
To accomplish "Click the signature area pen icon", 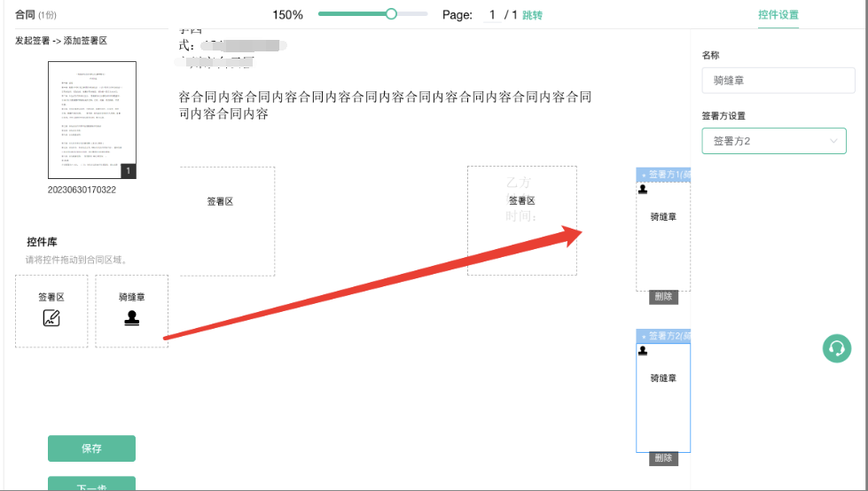I will tap(51, 318).
